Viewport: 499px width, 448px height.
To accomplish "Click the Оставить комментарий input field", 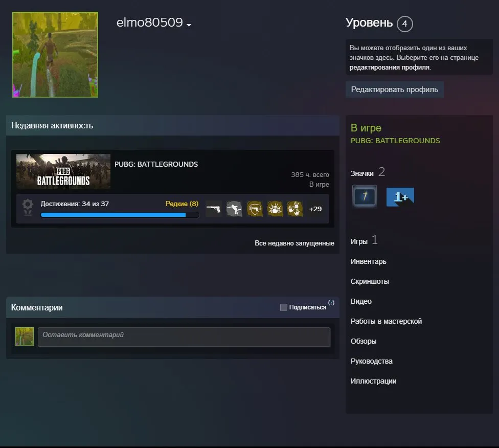I will [x=184, y=337].
